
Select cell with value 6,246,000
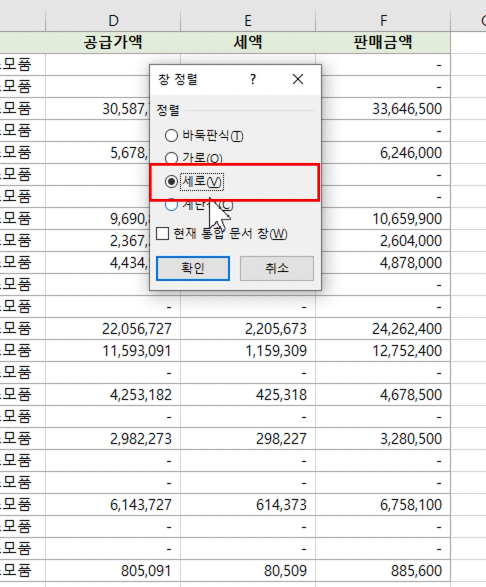[x=383, y=153]
